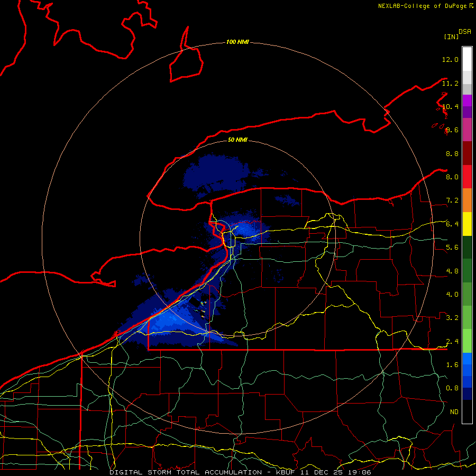Click the 11.2 legend value
The height and width of the screenshot is (476, 476).
pos(450,83)
